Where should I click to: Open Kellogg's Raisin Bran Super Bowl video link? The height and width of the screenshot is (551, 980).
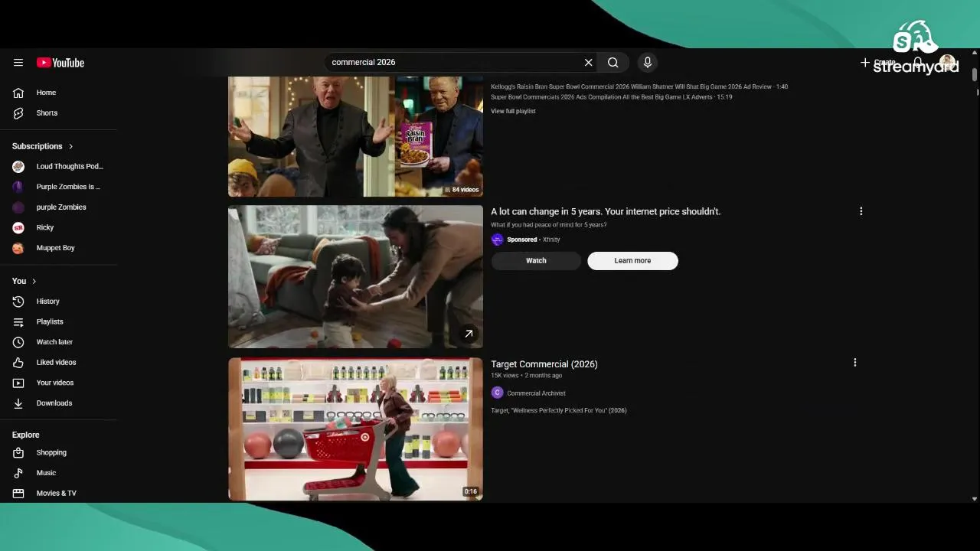639,86
